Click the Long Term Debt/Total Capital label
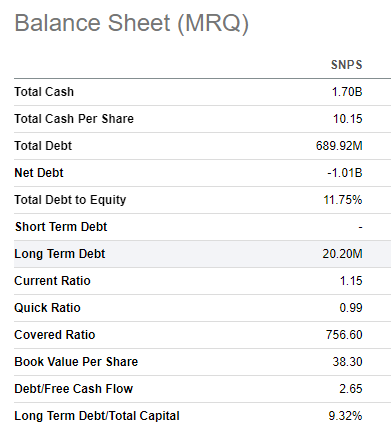 pyautogui.click(x=97, y=416)
